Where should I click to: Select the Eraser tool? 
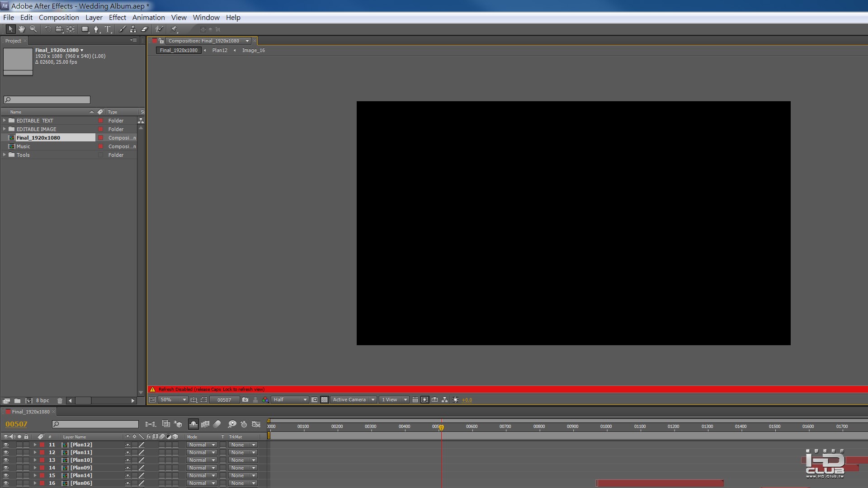[x=145, y=29]
